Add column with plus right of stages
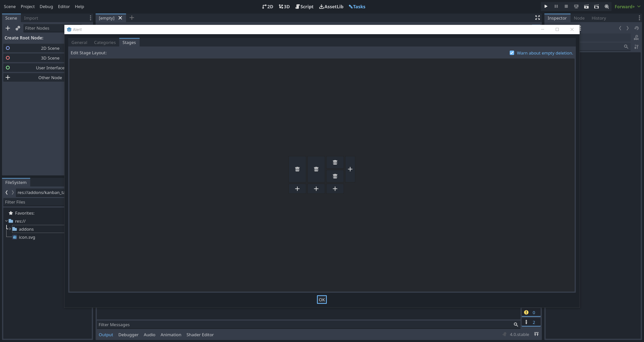 350,169
